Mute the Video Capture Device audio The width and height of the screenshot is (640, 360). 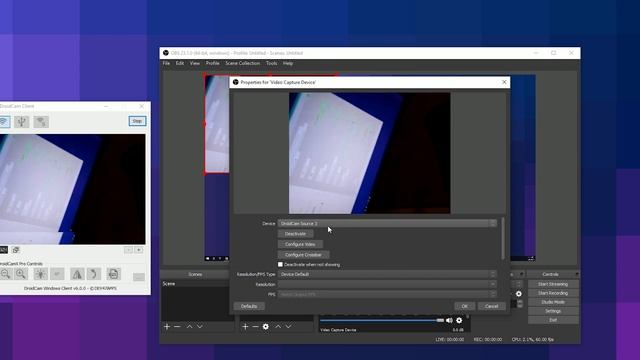[x=449, y=320]
